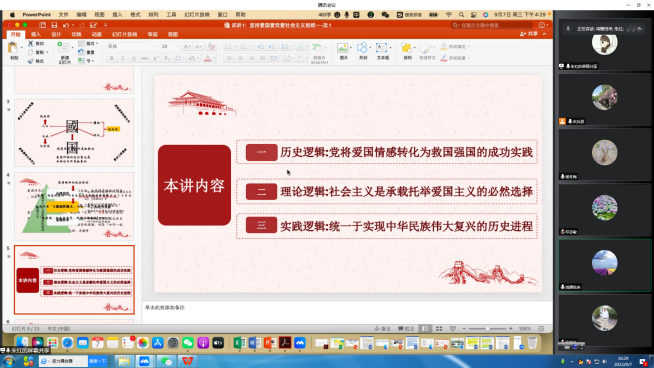Toggle center text alignment

tap(240, 58)
